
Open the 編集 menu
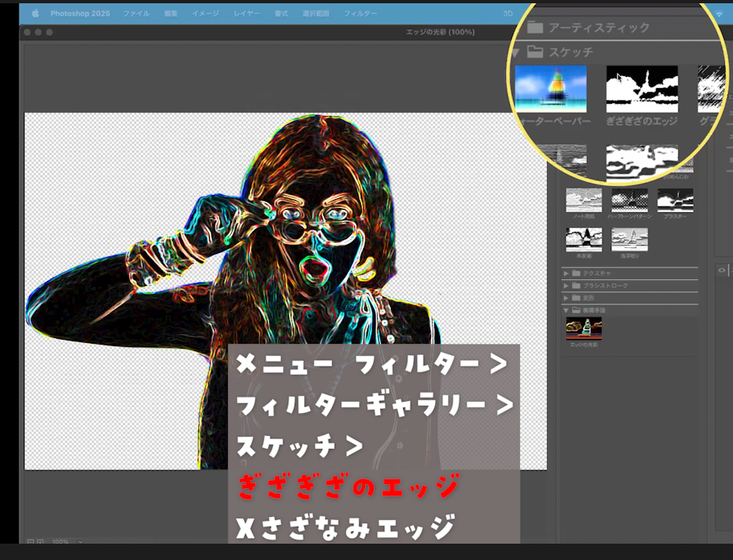(x=171, y=14)
